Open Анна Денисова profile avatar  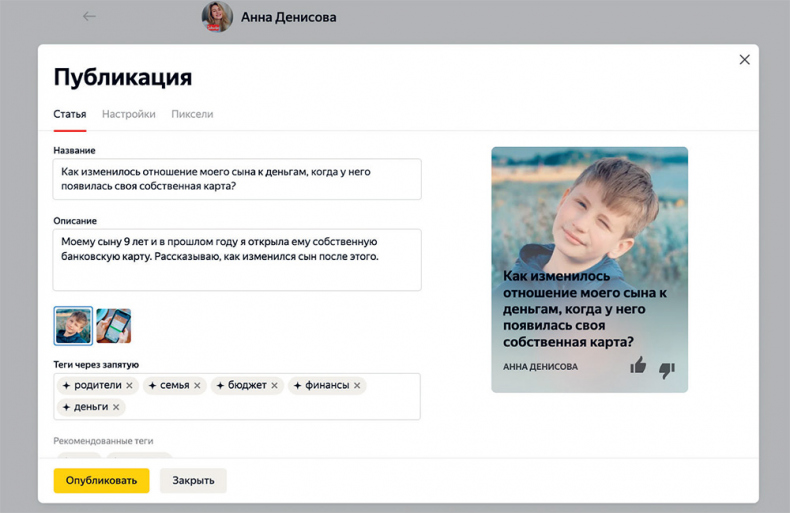(x=217, y=17)
